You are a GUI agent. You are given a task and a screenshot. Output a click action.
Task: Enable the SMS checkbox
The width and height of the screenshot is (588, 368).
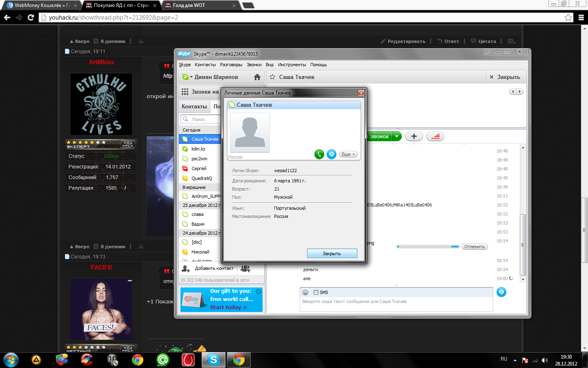pos(316,292)
